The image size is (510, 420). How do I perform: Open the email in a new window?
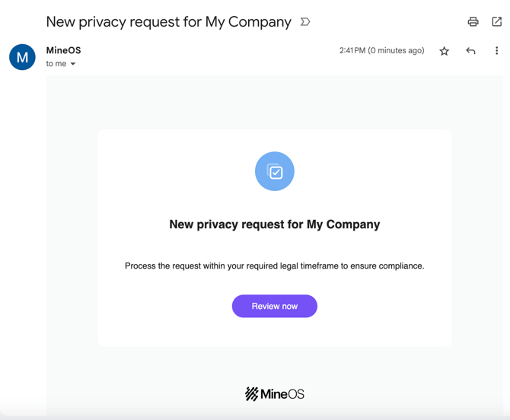click(496, 22)
